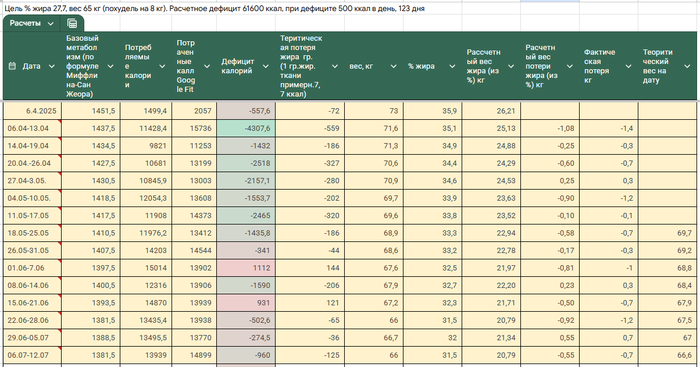
Task: Select date cell 6.4.2025
Action: (x=33, y=111)
